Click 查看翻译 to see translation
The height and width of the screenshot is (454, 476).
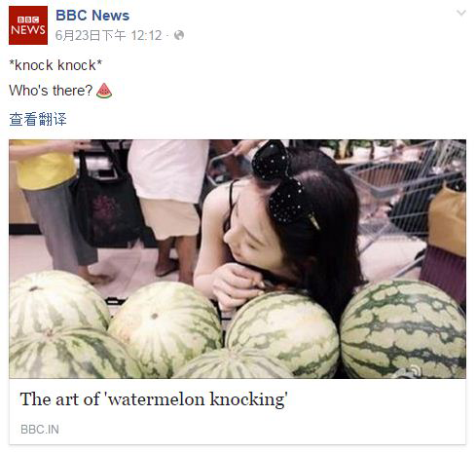click(x=38, y=119)
